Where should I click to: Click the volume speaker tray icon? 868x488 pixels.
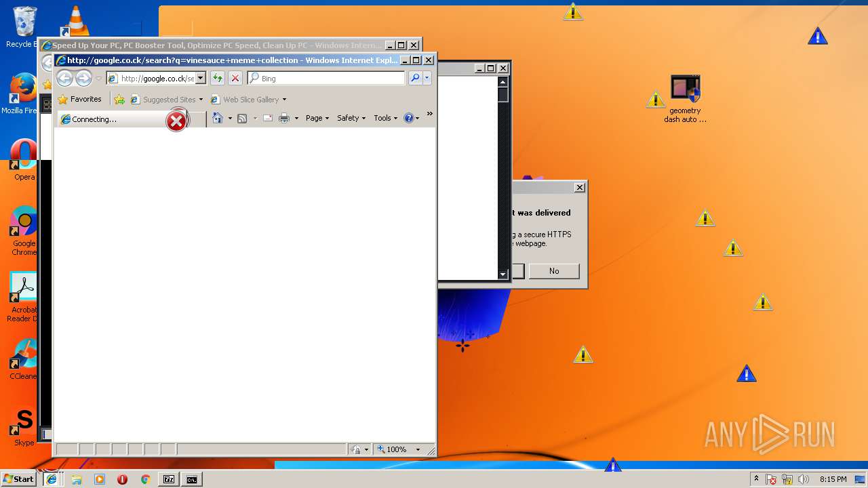(x=804, y=479)
